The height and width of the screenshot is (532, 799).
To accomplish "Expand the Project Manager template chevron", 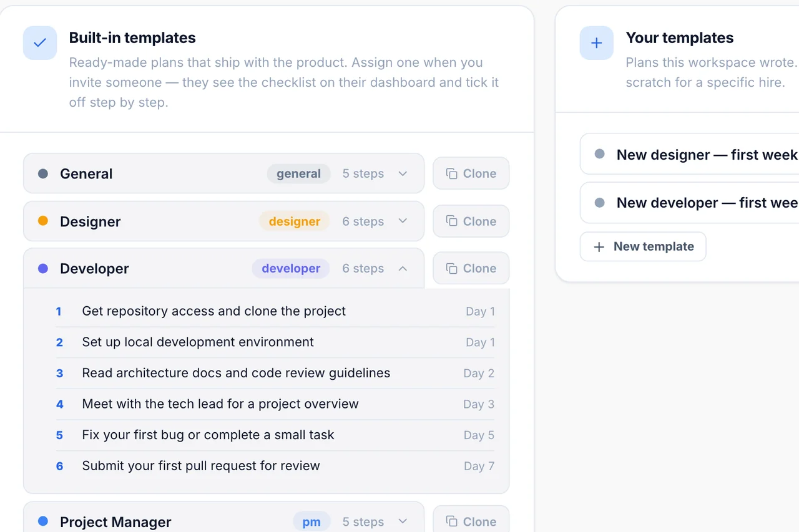I will pos(403,521).
